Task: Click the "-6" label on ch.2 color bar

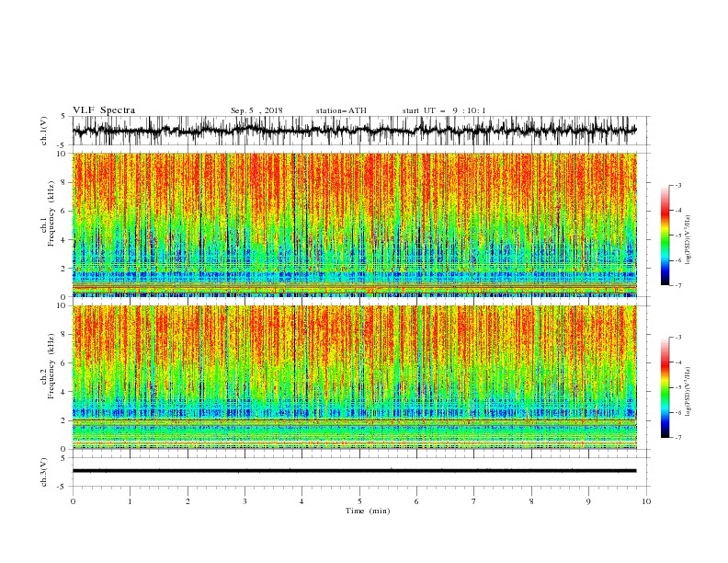Action: [x=678, y=412]
